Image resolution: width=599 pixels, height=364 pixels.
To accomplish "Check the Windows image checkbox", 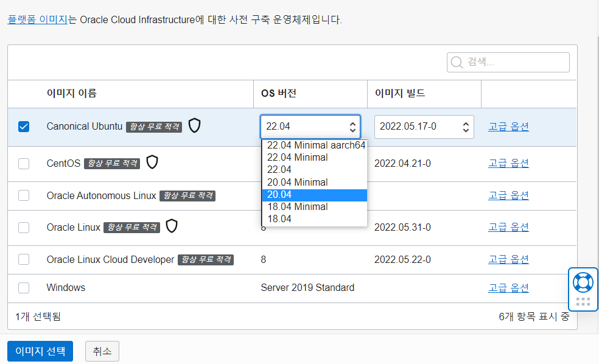I will (x=24, y=288).
